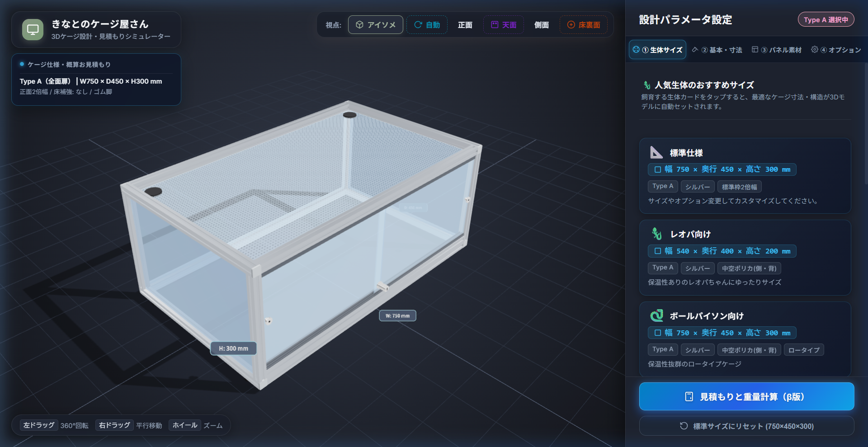Switch to アイソメ isometric view
This screenshot has height=447, width=868.
tap(376, 25)
